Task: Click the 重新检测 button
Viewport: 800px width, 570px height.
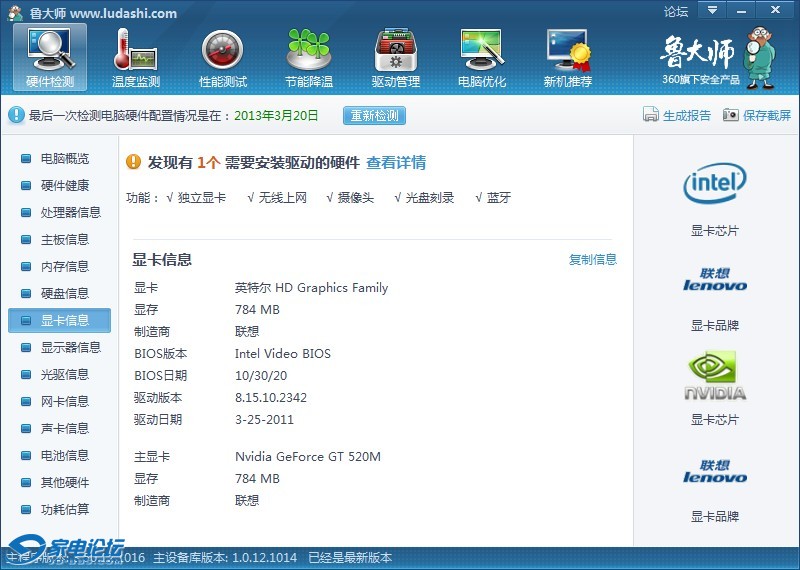Action: coord(374,115)
